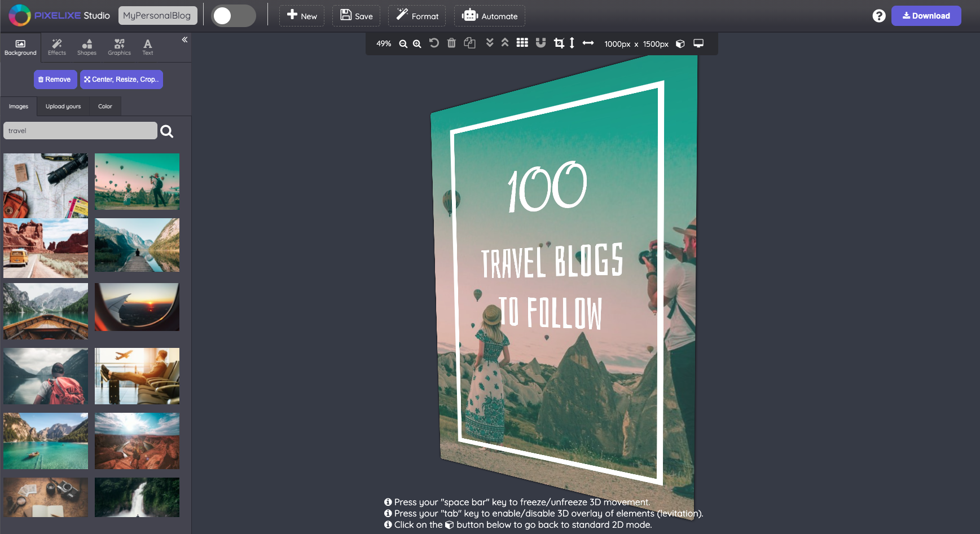980x534 pixels.
Task: Click the search magnifier for images
Action: pos(167,131)
